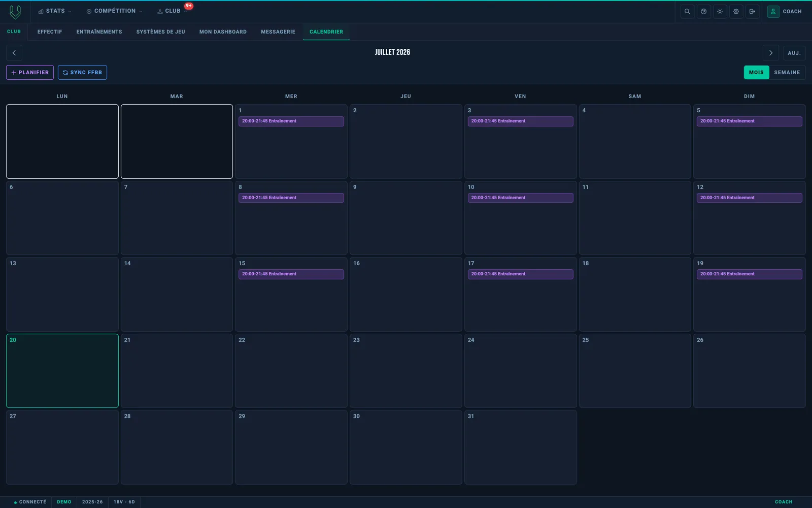Select the Calendrier tab
The image size is (812, 508).
click(x=326, y=32)
